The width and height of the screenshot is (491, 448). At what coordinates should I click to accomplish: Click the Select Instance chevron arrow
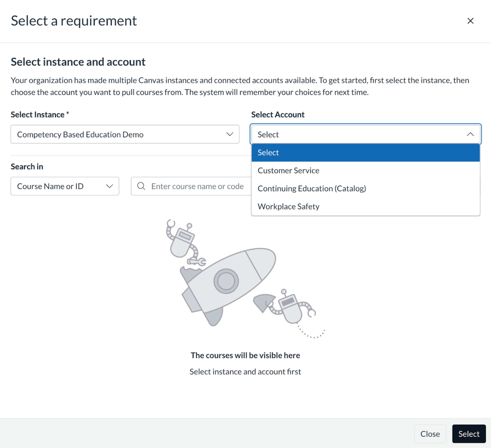click(x=229, y=134)
